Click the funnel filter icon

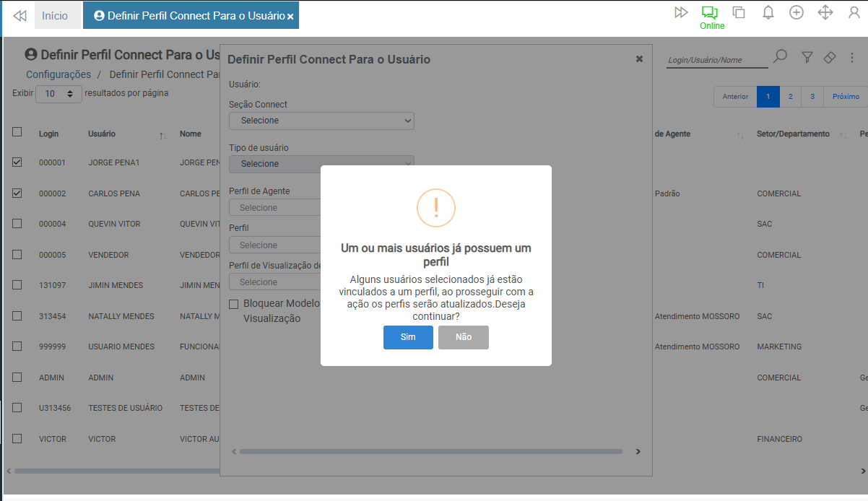click(807, 57)
